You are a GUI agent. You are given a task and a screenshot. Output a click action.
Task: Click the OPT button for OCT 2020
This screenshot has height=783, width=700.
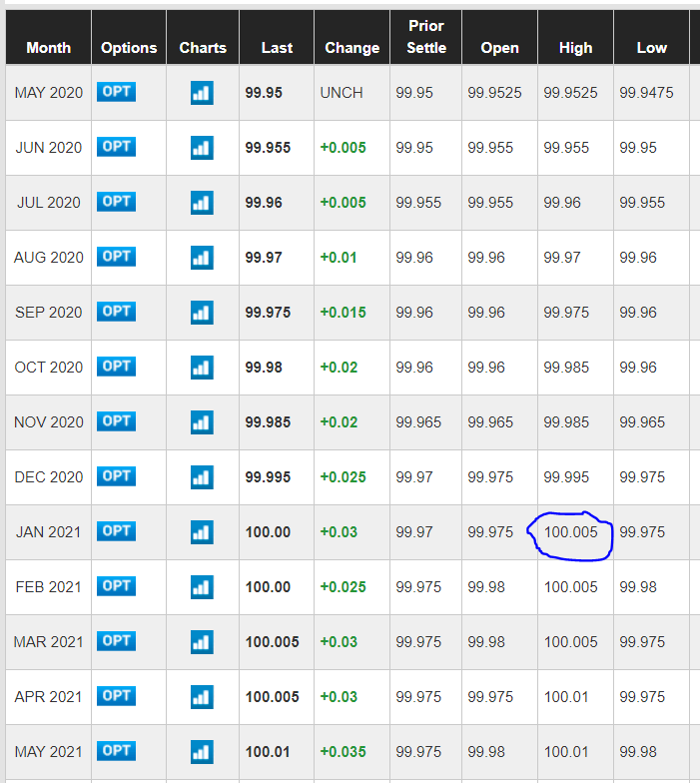[116, 367]
